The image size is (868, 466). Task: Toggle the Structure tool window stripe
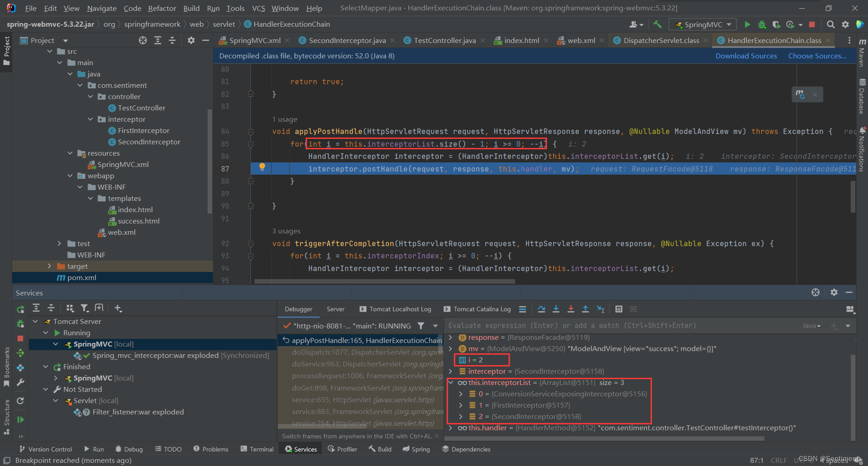pyautogui.click(x=6, y=417)
